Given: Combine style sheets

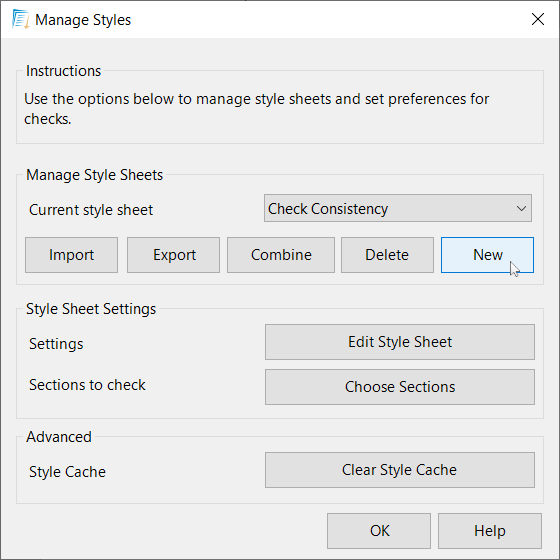Looking at the screenshot, I should [281, 255].
